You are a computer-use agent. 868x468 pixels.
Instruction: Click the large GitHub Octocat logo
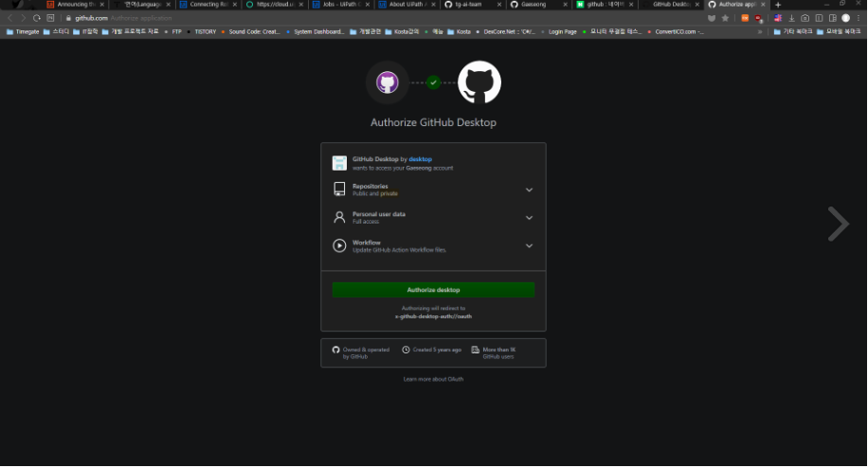pyautogui.click(x=479, y=82)
